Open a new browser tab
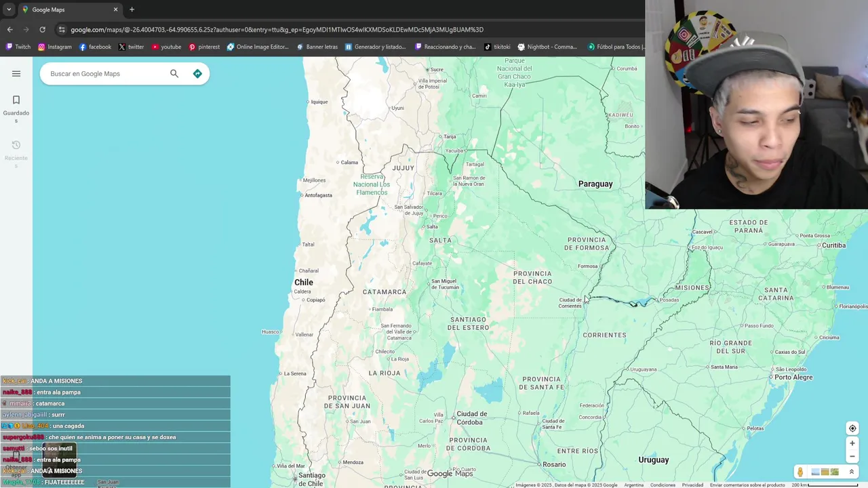This screenshot has width=868, height=488. click(x=132, y=9)
